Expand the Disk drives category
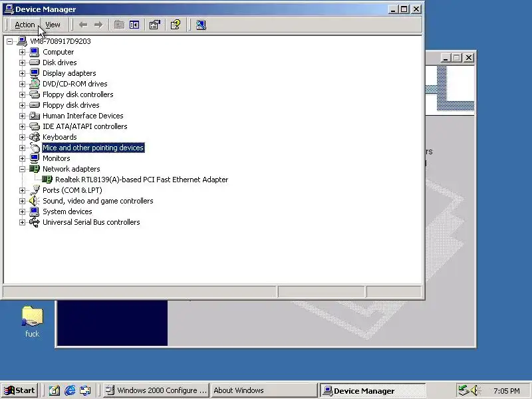Image resolution: width=532 pixels, height=399 pixels. coord(22,63)
